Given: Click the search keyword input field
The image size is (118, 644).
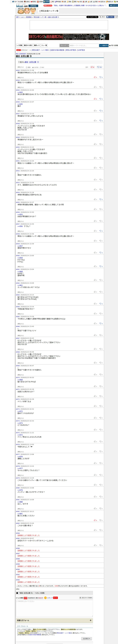Looking at the screenshot, I should tap(84, 46).
